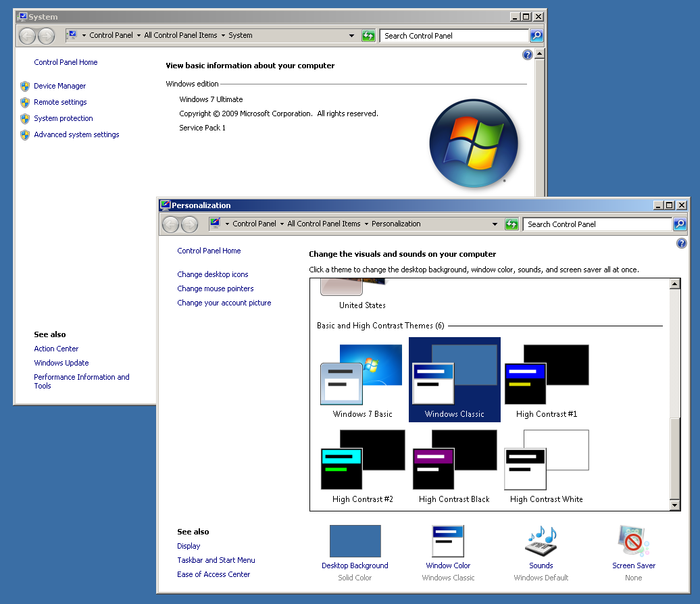Expand the Personalization address bar history dropdown
This screenshot has height=604, width=700.
[x=495, y=224]
